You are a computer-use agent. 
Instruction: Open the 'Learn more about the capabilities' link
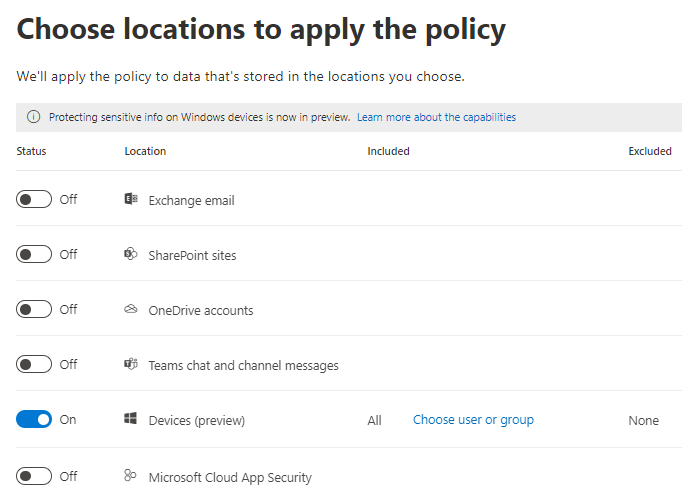coord(436,117)
